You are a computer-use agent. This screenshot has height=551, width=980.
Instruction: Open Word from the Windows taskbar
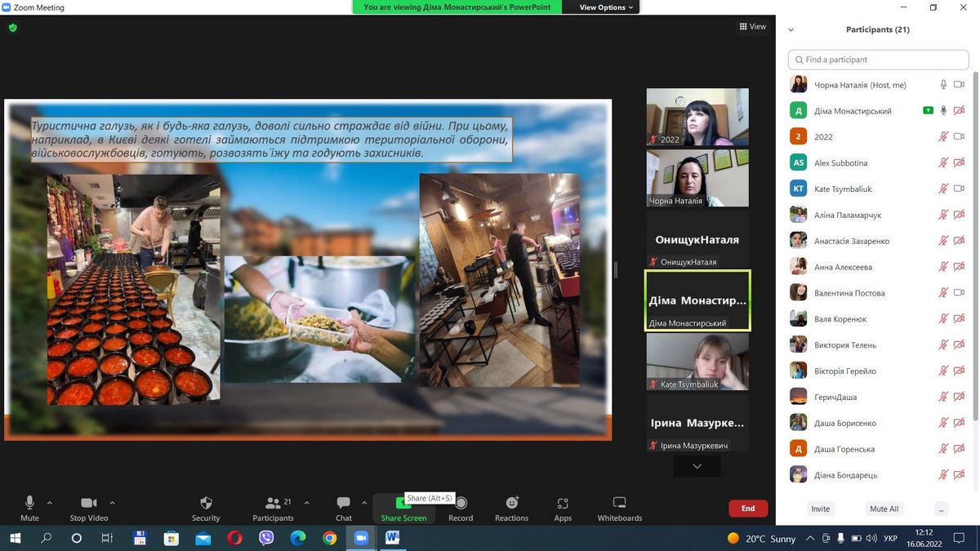pos(392,538)
